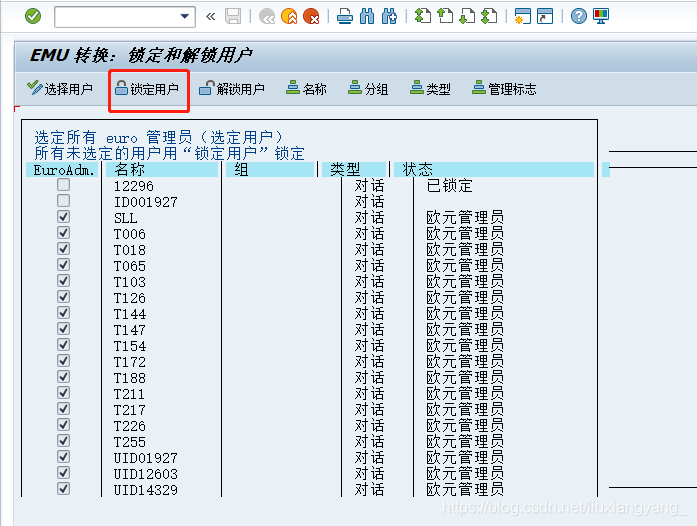Uncheck the box for user T147
Viewport: 697px width, 526px height.
[64, 329]
